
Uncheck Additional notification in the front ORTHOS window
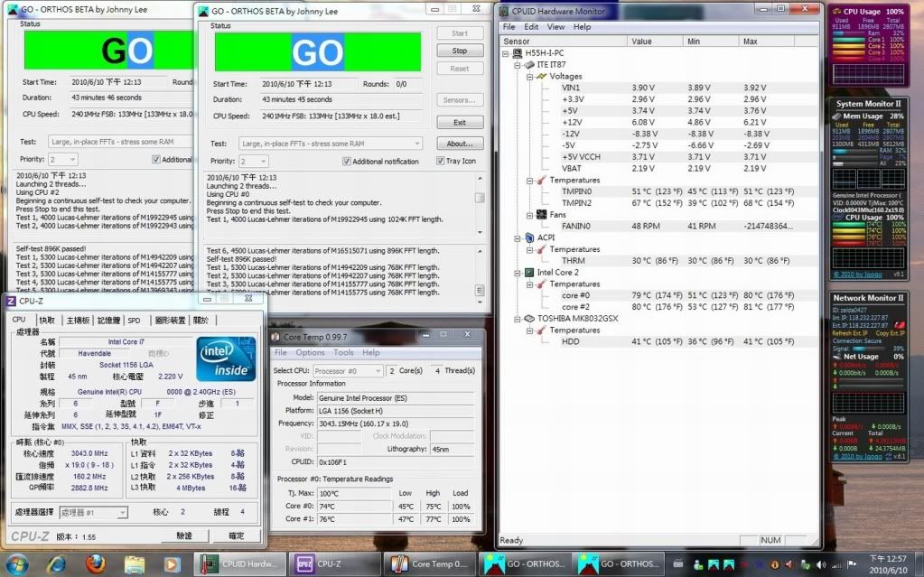coord(347,161)
